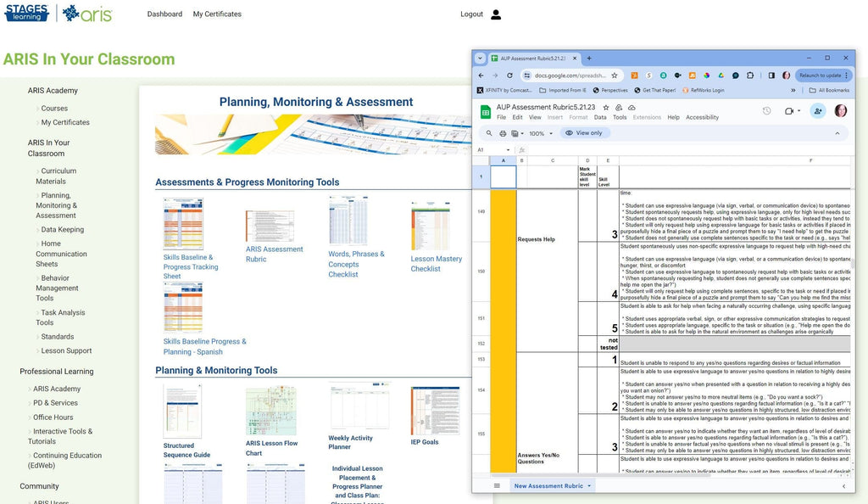Viewport: 868px width, 504px height.
Task: Click the search magnifier in Sheets toolbar
Action: [490, 133]
